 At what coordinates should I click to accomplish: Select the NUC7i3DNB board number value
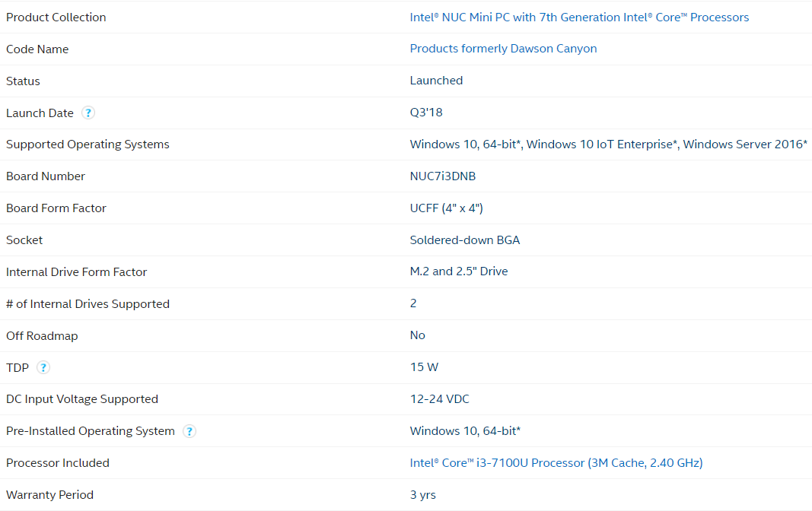[443, 176]
